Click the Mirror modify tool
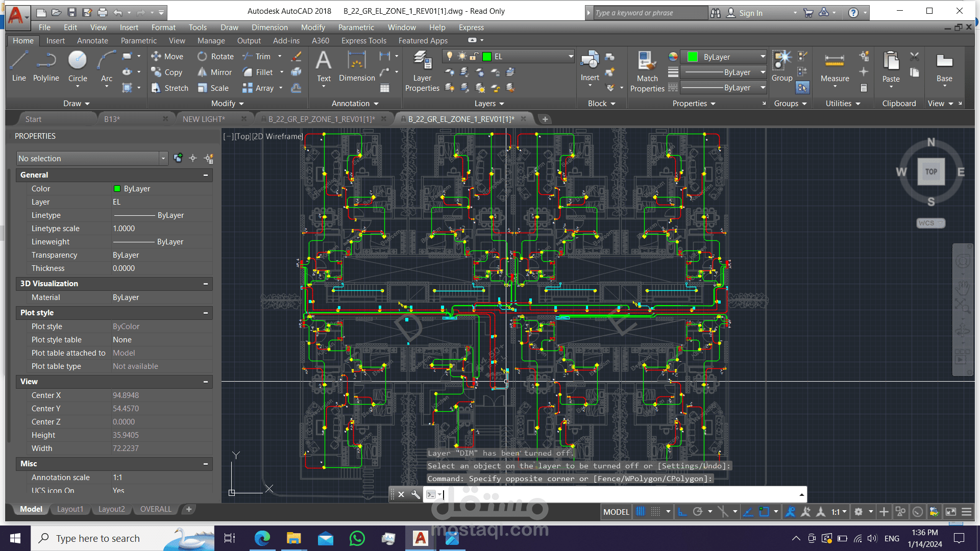The width and height of the screenshot is (980, 551). pyautogui.click(x=215, y=72)
